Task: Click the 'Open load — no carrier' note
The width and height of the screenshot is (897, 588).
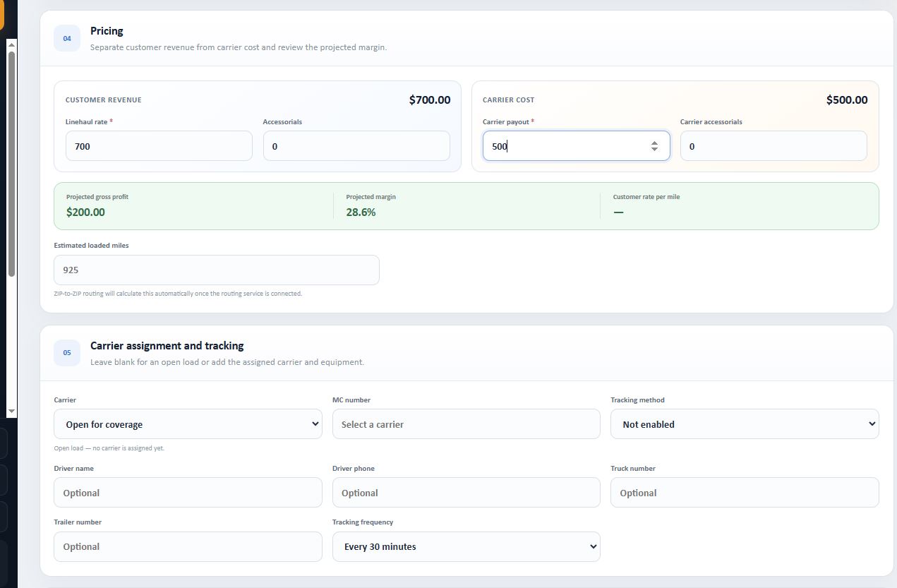Action: (109, 448)
